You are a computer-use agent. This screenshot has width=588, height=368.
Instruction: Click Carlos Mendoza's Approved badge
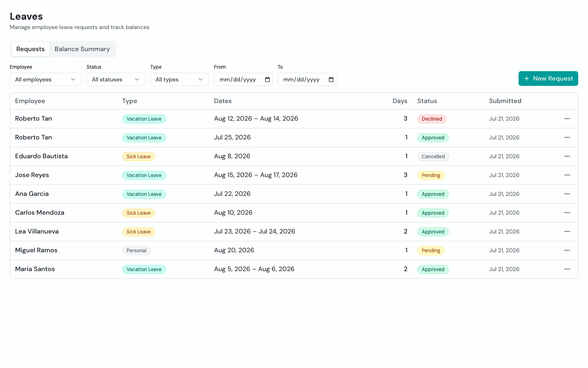pyautogui.click(x=433, y=213)
